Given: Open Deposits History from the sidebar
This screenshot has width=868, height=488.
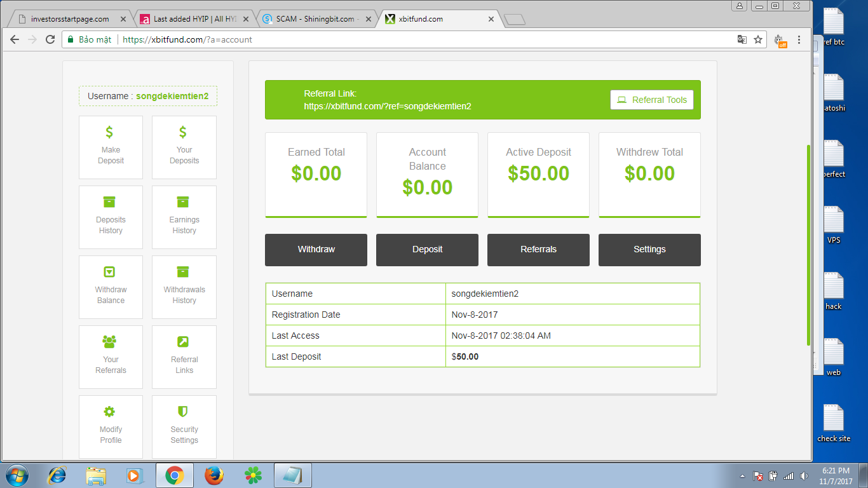Looking at the screenshot, I should [x=111, y=217].
